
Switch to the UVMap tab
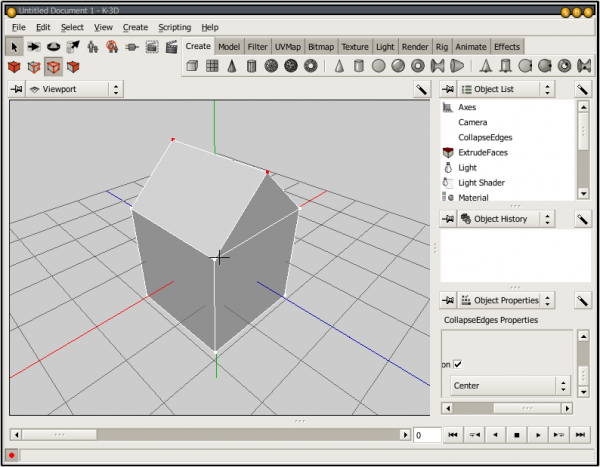click(287, 47)
